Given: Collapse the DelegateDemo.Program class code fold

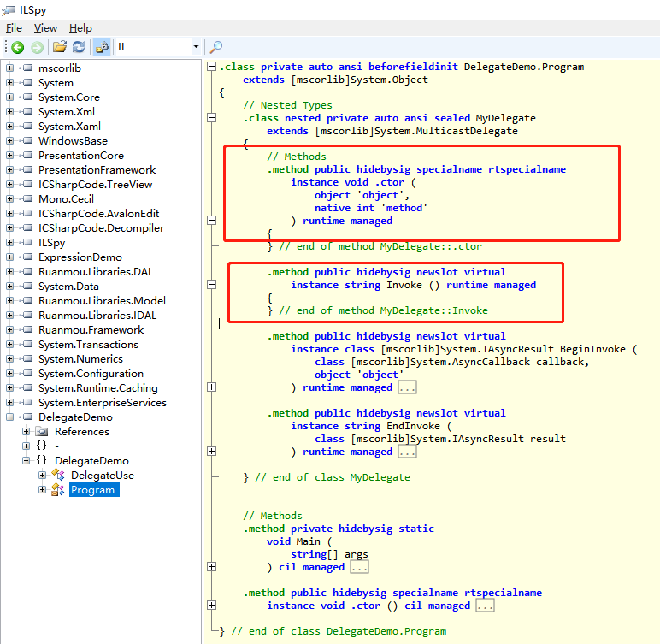Looking at the screenshot, I should (212, 67).
